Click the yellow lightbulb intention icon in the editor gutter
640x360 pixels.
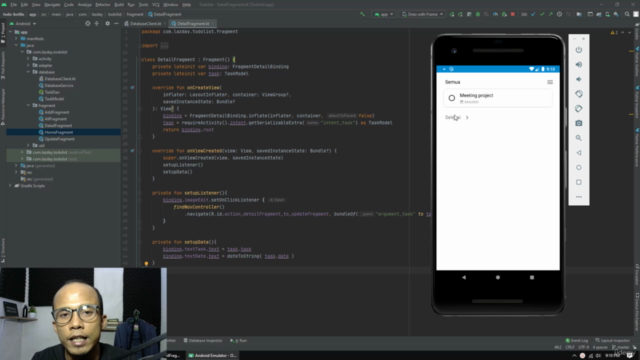pyautogui.click(x=146, y=264)
